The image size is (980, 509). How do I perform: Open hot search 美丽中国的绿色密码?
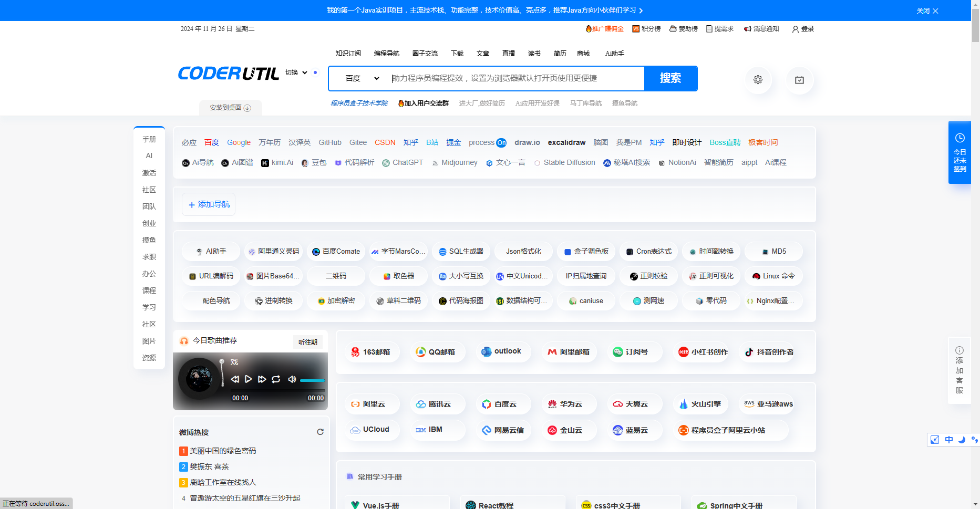(223, 451)
